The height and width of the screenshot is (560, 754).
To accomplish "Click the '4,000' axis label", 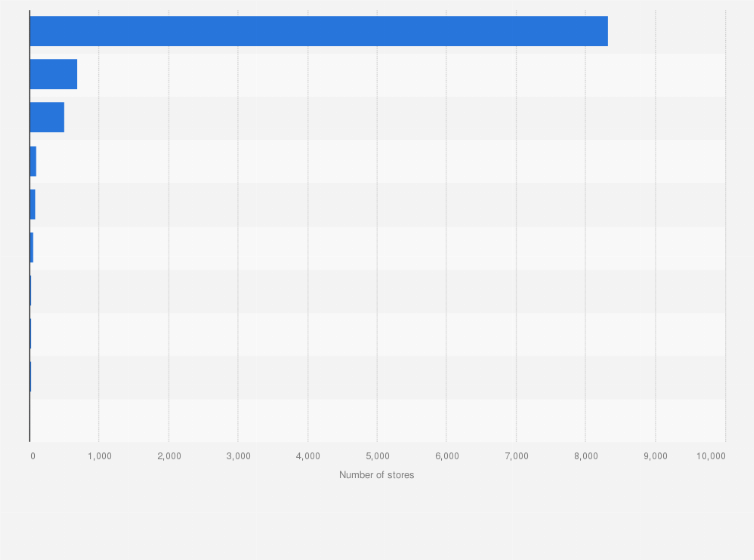I will (308, 456).
